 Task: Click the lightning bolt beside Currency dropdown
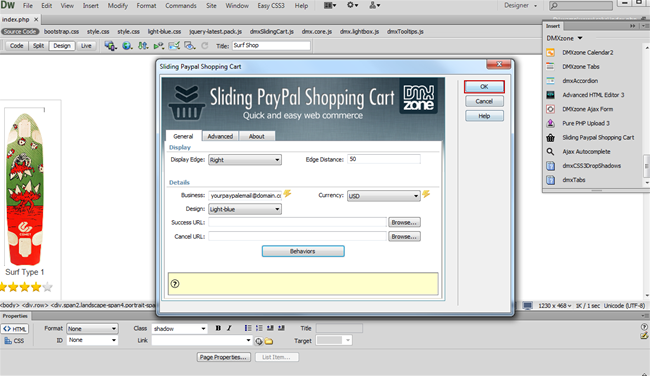[426, 194]
